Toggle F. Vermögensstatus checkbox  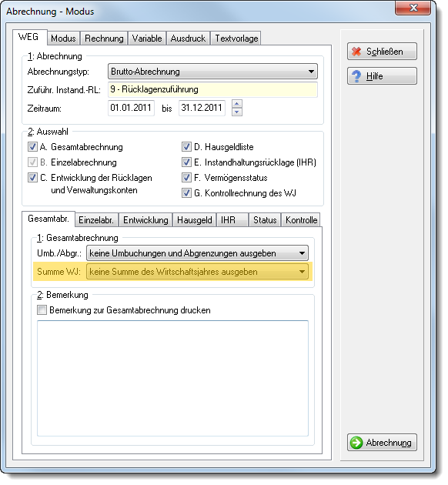186,178
